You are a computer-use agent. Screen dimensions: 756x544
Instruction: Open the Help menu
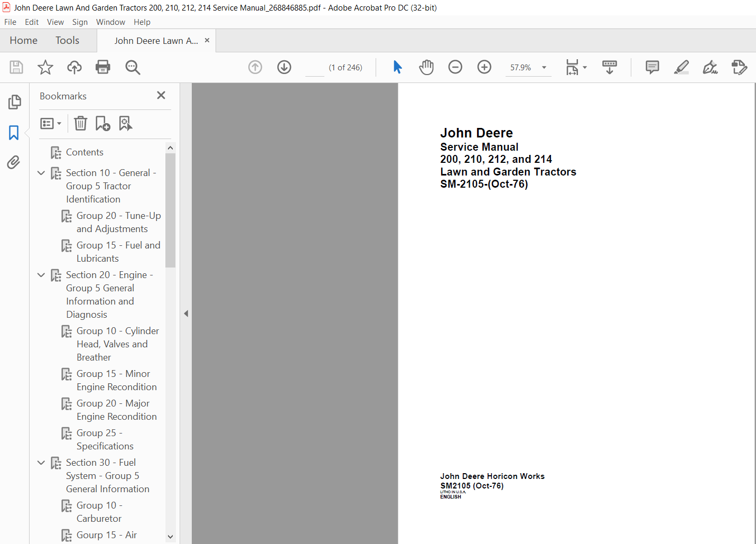click(x=142, y=22)
